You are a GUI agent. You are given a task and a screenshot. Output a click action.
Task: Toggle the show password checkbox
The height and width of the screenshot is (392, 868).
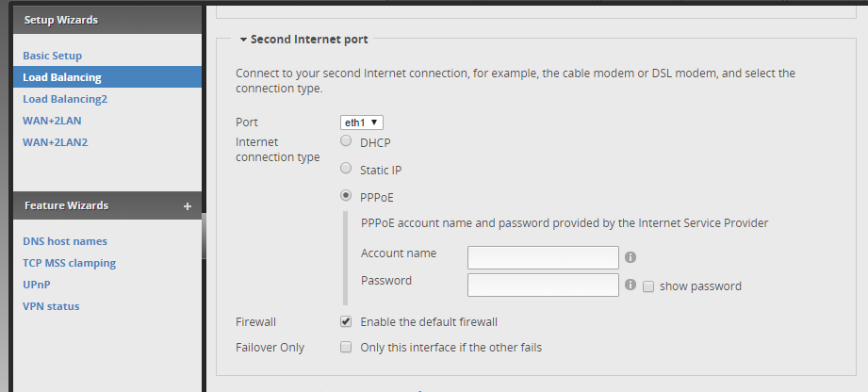648,286
